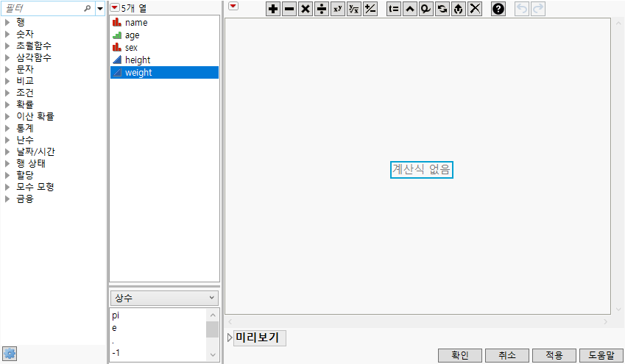625x364 pixels.
Task: Click the 계산식 없음 formula placeholder box
Action: click(422, 170)
